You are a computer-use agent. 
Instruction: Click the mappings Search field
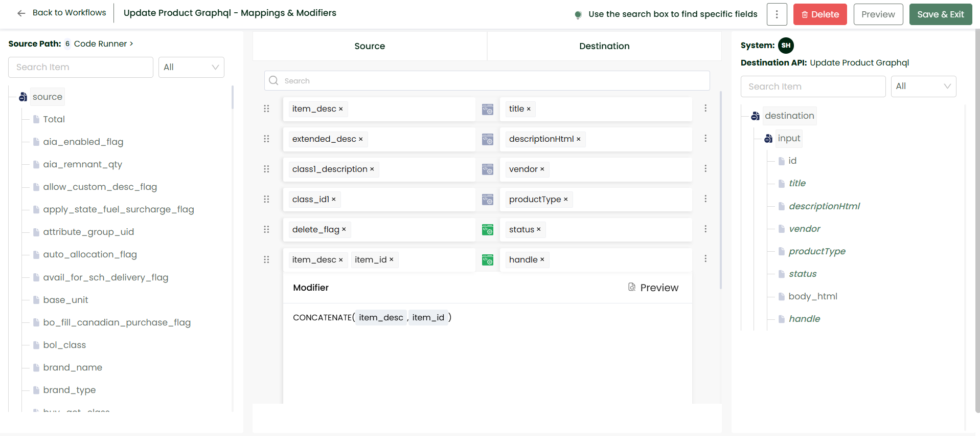487,81
